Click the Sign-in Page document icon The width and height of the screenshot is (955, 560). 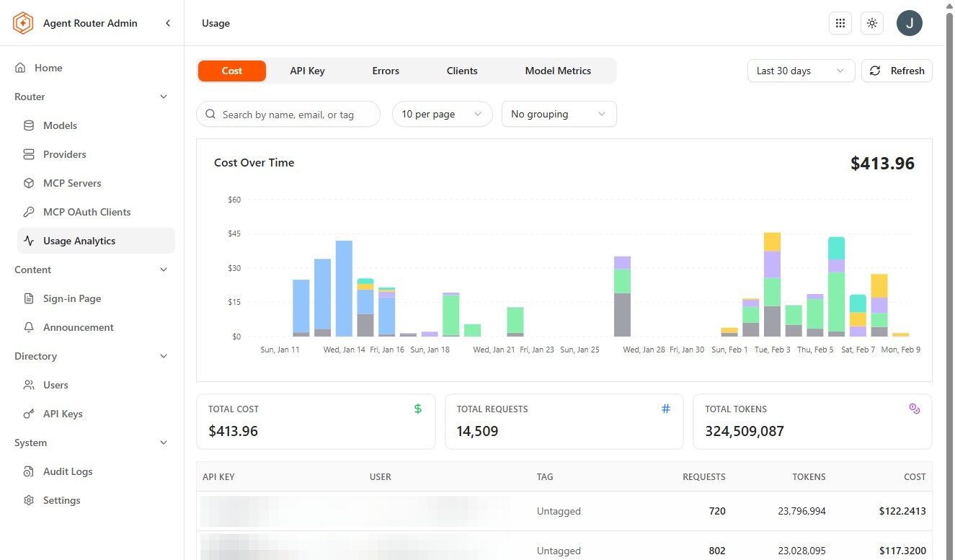click(x=29, y=298)
